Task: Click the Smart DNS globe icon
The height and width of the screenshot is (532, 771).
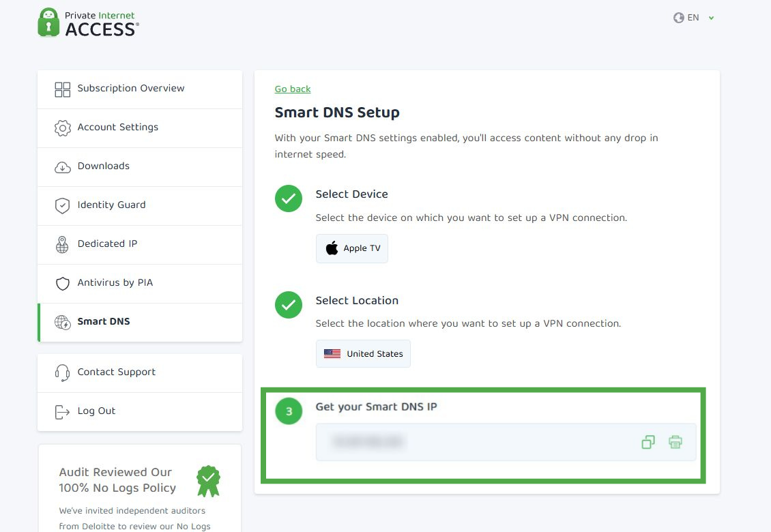Action: [63, 322]
